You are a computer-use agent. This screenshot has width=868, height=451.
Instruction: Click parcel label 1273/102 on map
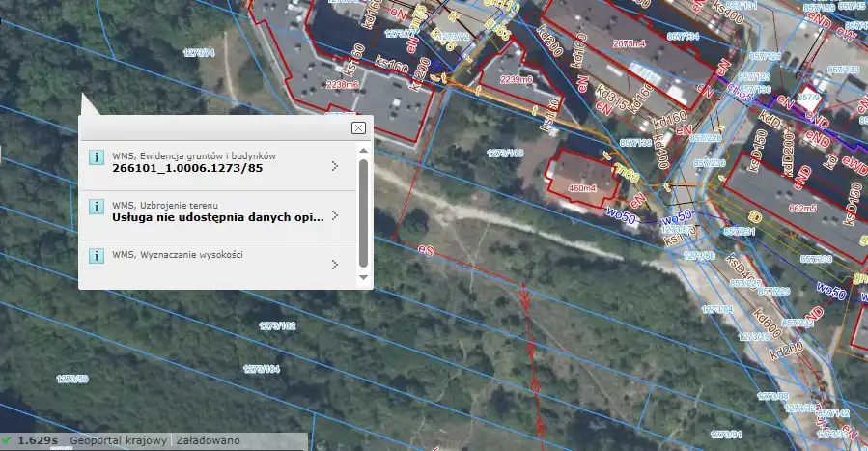coord(277,325)
